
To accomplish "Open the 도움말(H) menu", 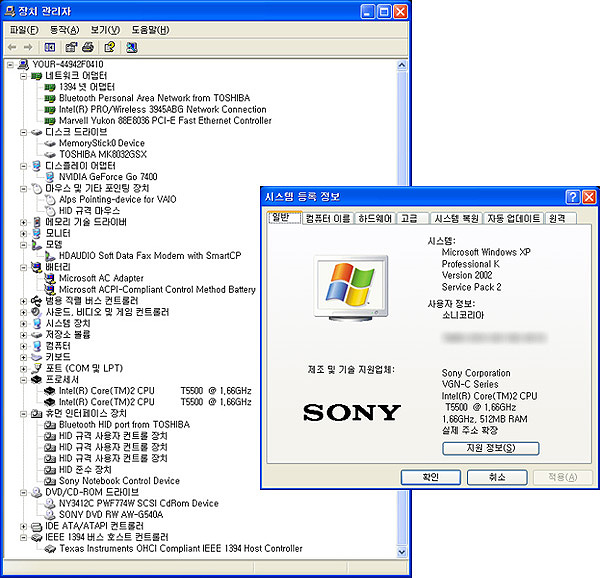I will pos(150,30).
